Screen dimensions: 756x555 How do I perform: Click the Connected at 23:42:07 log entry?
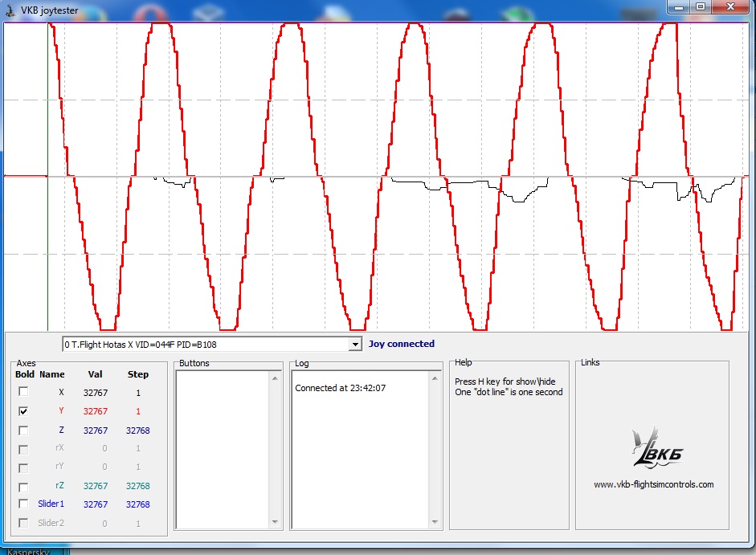(x=340, y=388)
